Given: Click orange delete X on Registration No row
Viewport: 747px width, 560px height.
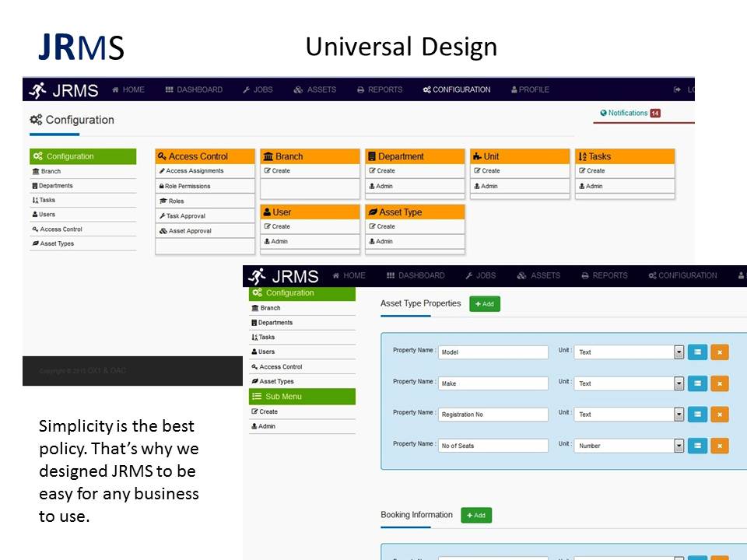Looking at the screenshot, I should (x=720, y=415).
